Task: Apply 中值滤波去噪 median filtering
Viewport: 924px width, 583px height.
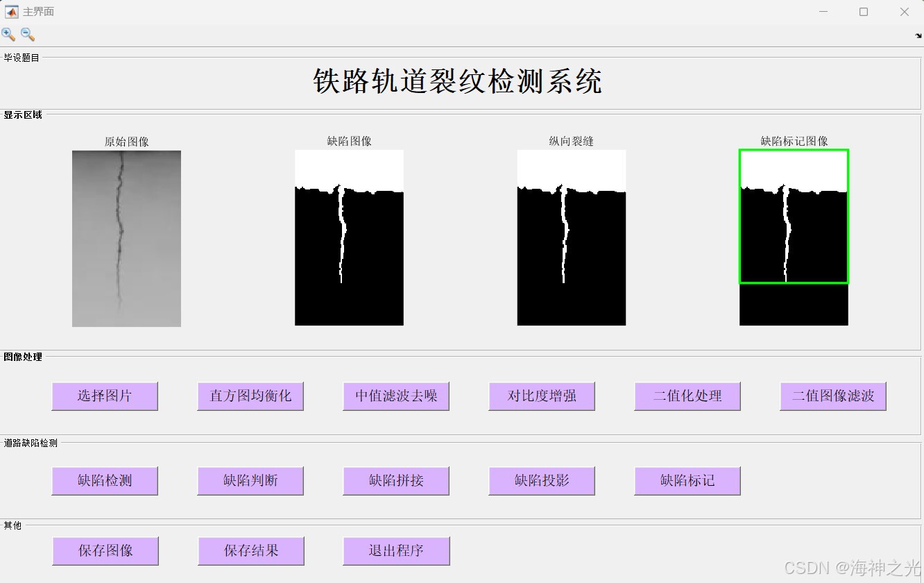Action: point(396,396)
